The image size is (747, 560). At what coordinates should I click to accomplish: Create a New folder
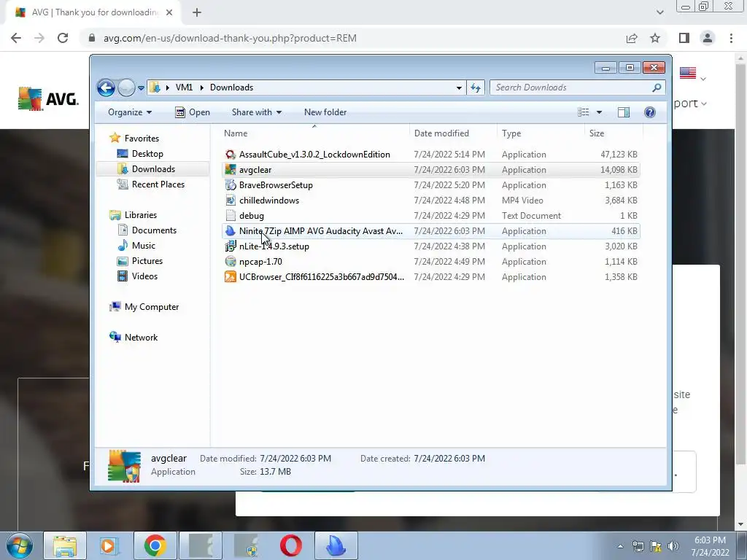325,112
